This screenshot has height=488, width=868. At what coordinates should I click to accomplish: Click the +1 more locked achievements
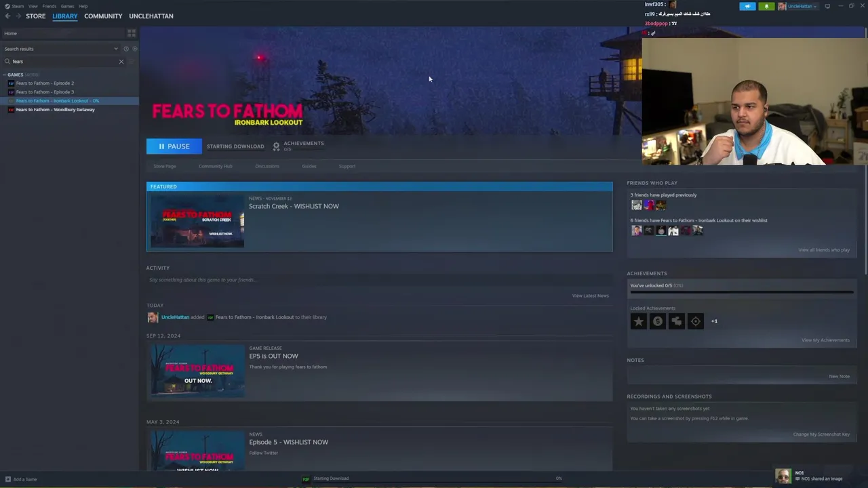[714, 321]
